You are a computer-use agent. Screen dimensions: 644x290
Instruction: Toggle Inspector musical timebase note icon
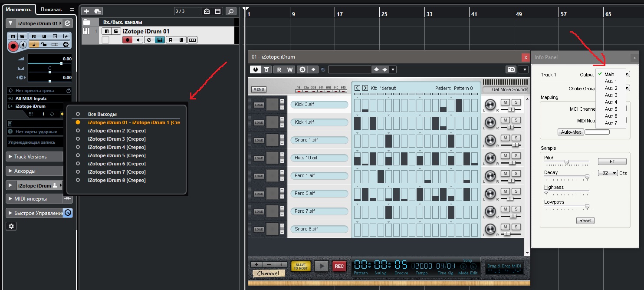34,44
